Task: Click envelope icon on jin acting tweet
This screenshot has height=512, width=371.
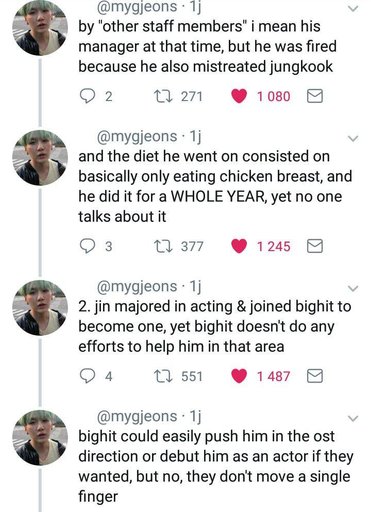Action: pyautogui.click(x=314, y=376)
